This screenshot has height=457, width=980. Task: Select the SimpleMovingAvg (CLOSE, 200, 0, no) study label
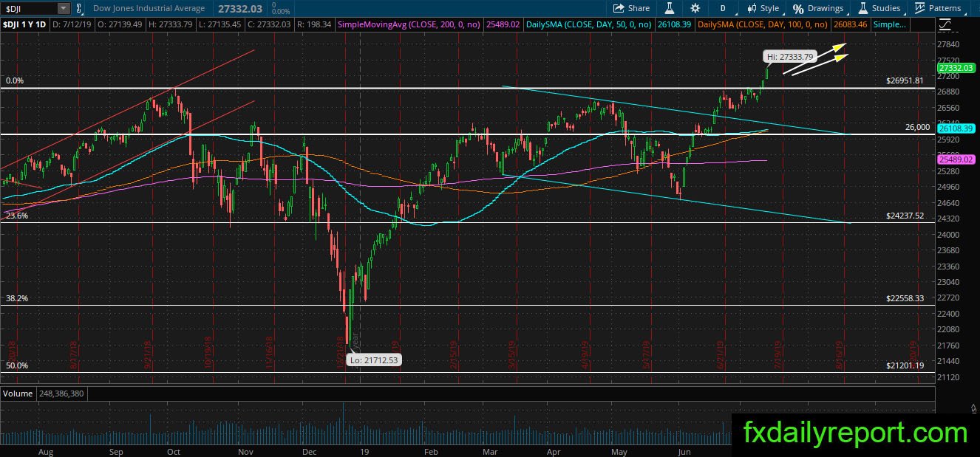point(409,24)
